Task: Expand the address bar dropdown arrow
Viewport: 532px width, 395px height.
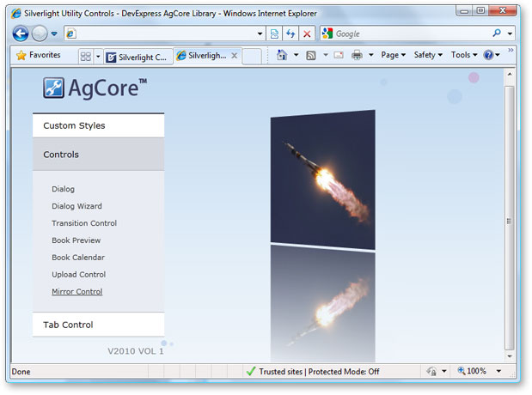Action: (260, 34)
